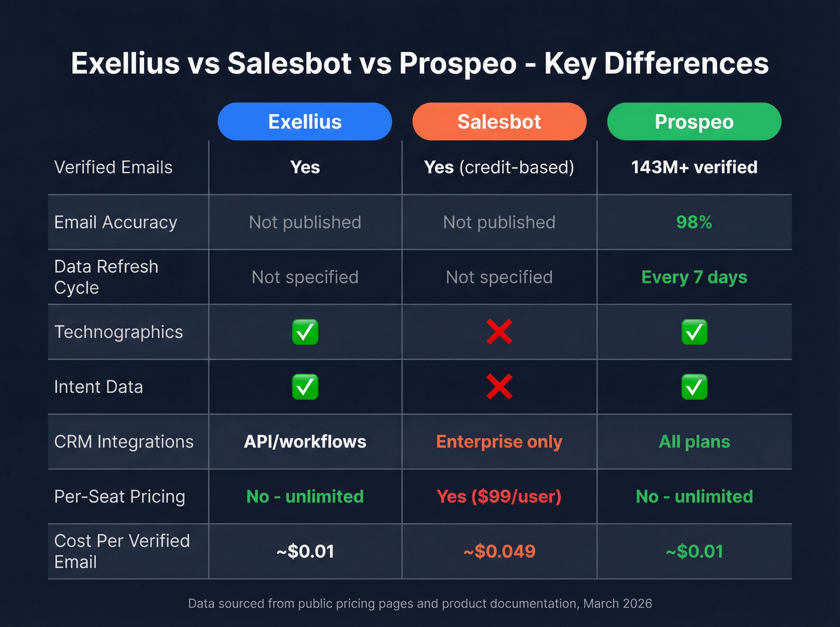Click the data source footnote text

point(420,604)
